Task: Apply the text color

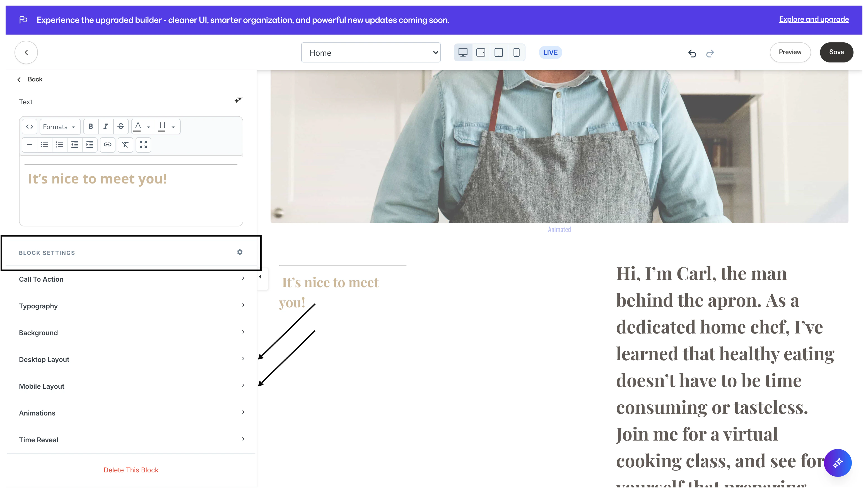Action: pyautogui.click(x=138, y=127)
